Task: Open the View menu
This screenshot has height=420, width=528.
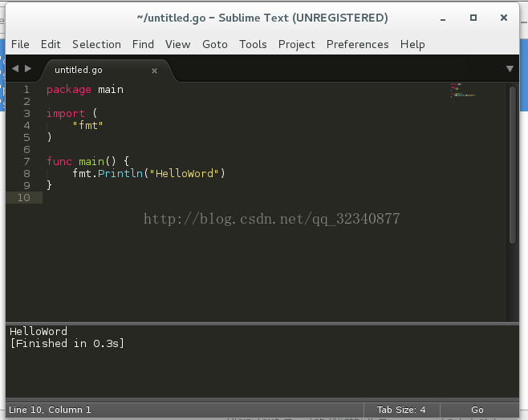Action: tap(178, 44)
